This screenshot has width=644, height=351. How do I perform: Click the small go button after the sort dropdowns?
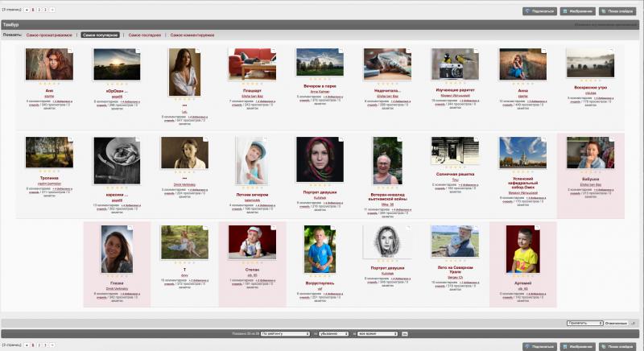pos(405,334)
